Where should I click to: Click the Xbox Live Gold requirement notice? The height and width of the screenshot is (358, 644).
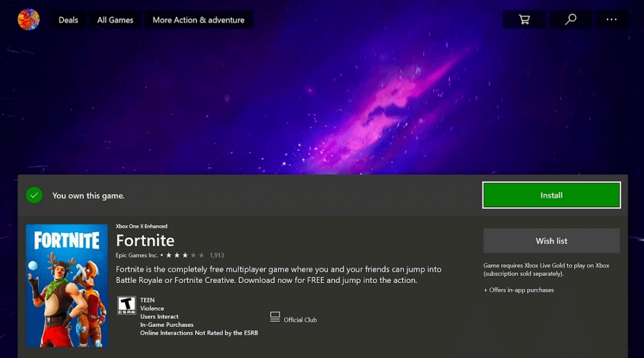tap(547, 270)
